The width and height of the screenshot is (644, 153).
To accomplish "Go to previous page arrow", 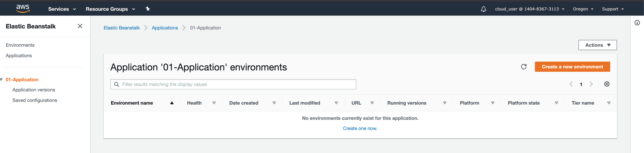I will [571, 84].
